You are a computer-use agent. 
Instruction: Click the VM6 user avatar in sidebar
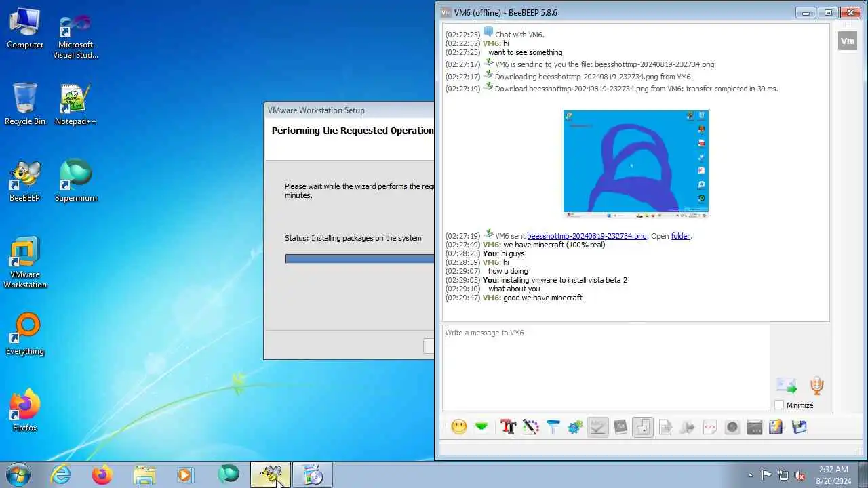pyautogui.click(x=848, y=41)
